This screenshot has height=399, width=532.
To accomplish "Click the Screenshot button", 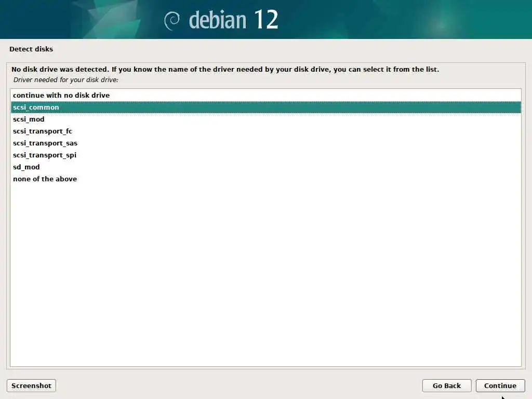I will tap(31, 386).
